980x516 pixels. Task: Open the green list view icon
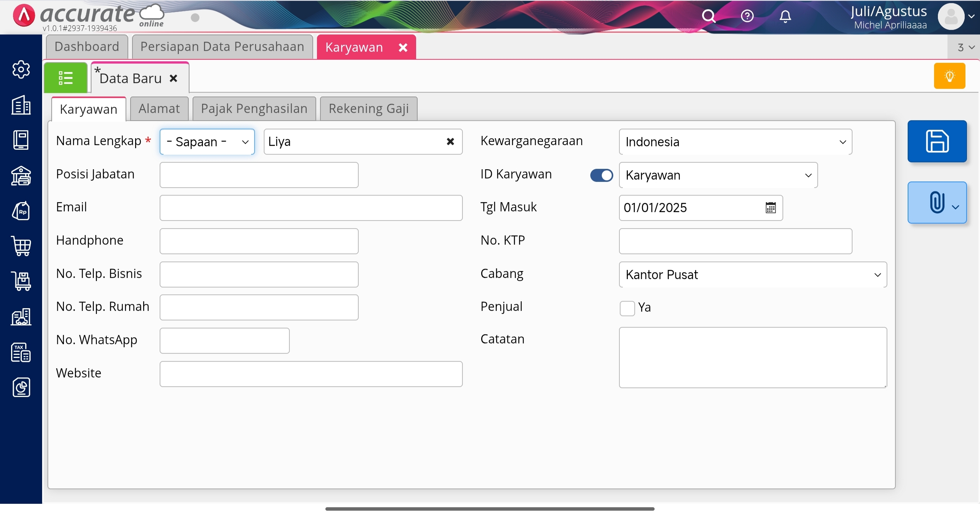(65, 78)
